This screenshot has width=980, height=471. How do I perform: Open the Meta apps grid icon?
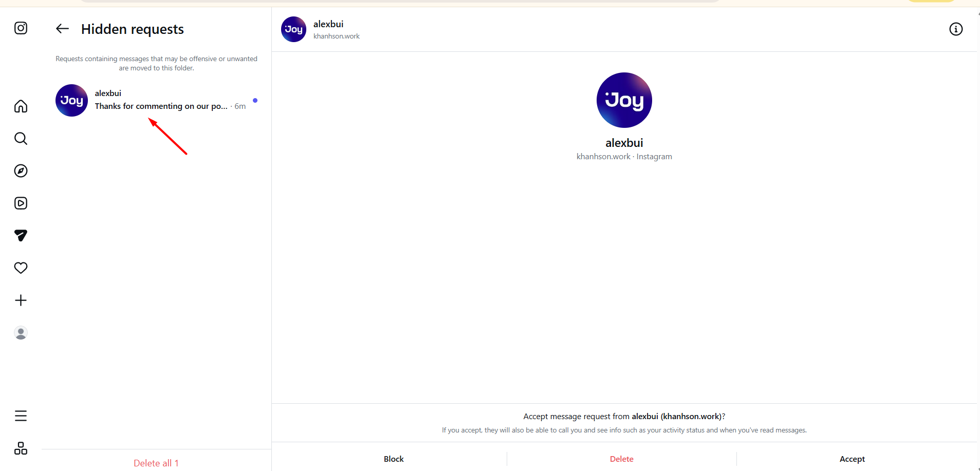click(x=21, y=448)
